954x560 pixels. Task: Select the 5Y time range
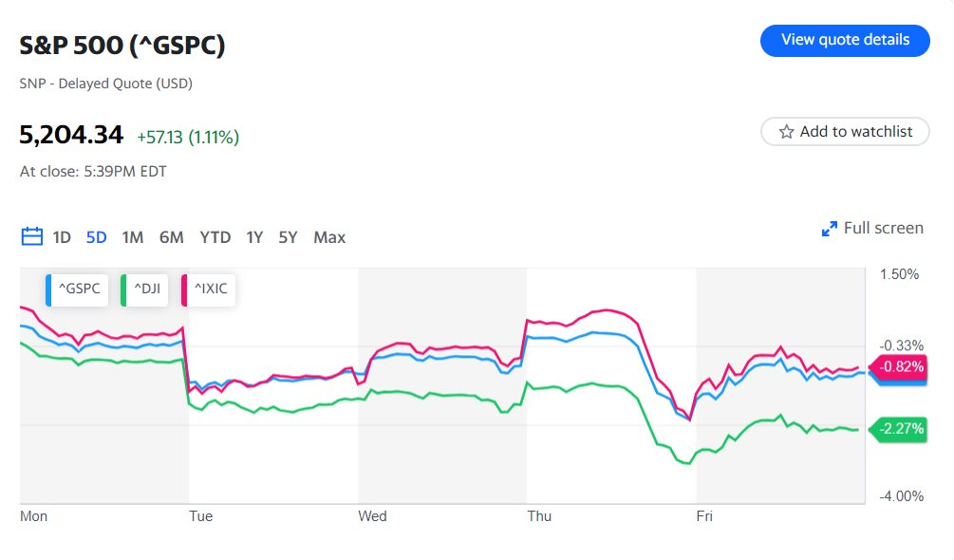pos(288,237)
